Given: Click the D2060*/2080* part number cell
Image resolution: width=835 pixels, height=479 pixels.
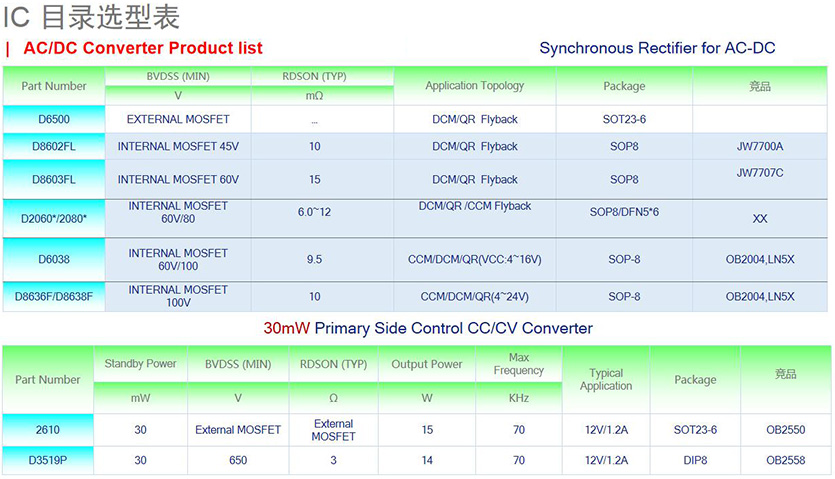Looking at the screenshot, I should point(53,217).
